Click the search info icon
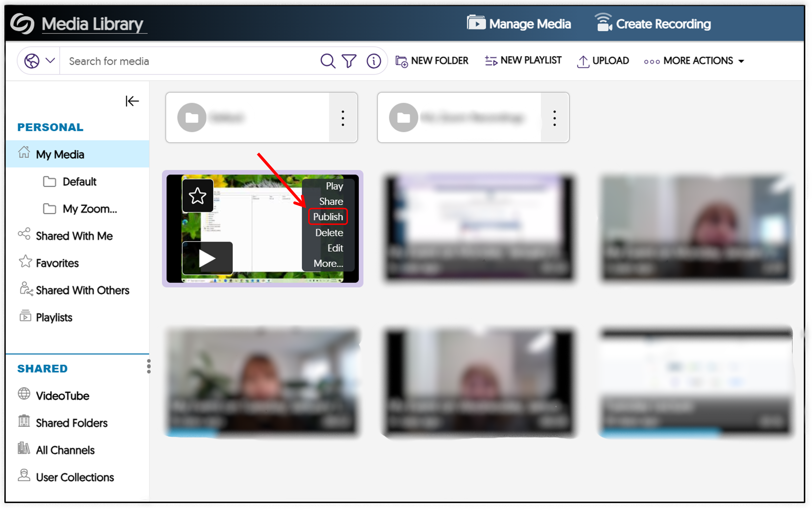Screen dimensions: 812x510 pos(374,61)
